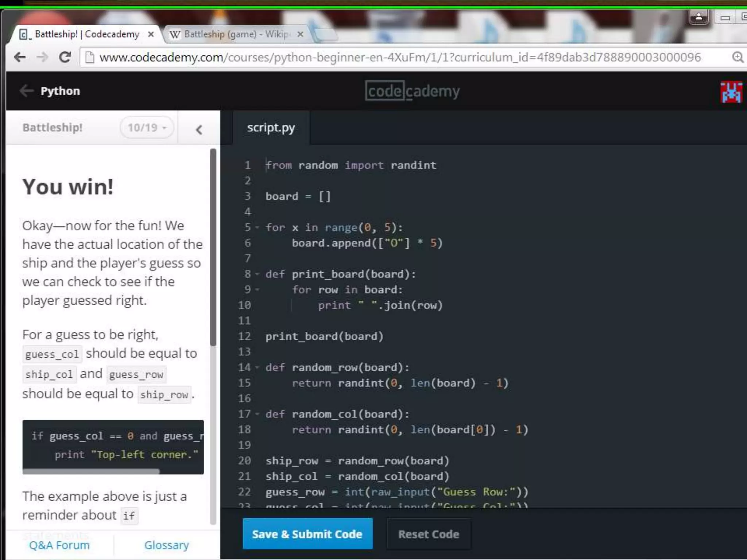Close the Battleship Wikipedia tab

tap(300, 34)
